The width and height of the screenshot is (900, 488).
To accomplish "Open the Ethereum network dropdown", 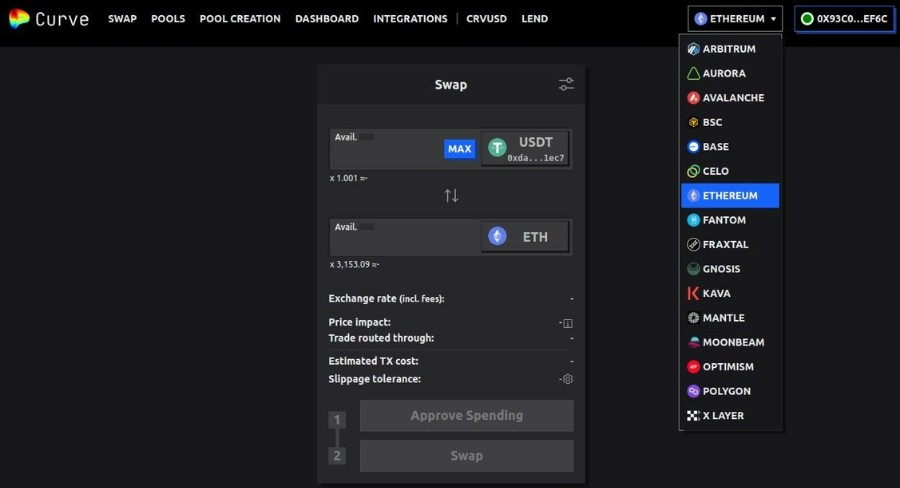I will 735,19.
